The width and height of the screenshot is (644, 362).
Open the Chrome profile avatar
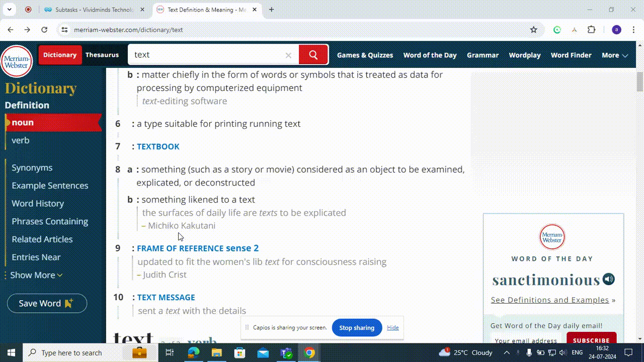pyautogui.click(x=616, y=30)
